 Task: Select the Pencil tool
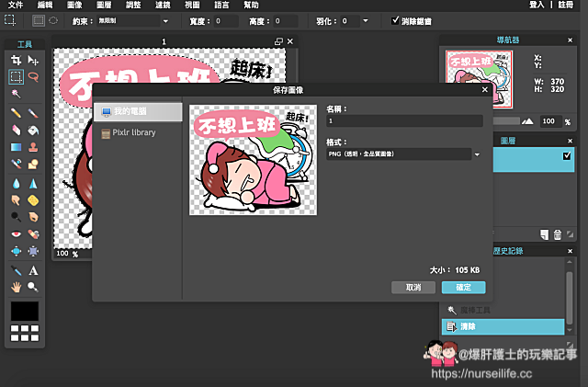pyautogui.click(x=16, y=113)
